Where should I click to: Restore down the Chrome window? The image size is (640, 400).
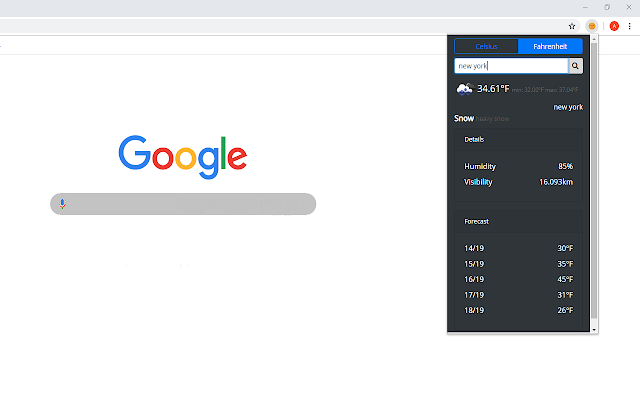tap(607, 7)
